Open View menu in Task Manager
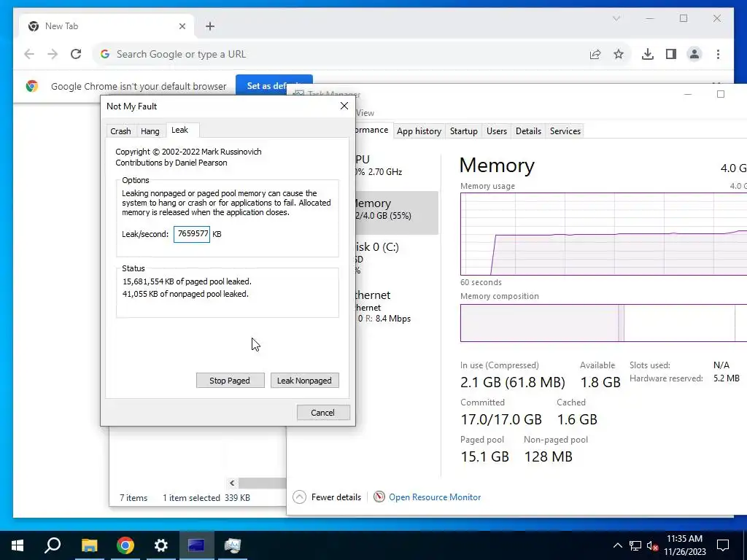747x560 pixels. (x=365, y=113)
